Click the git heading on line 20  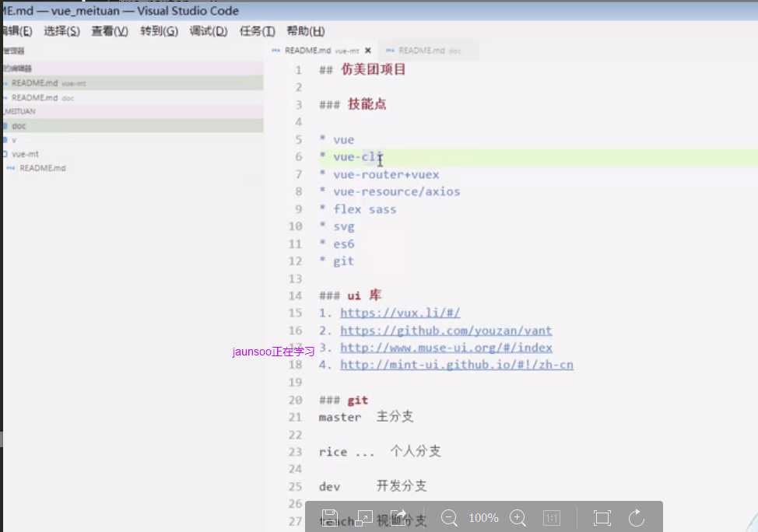(358, 400)
